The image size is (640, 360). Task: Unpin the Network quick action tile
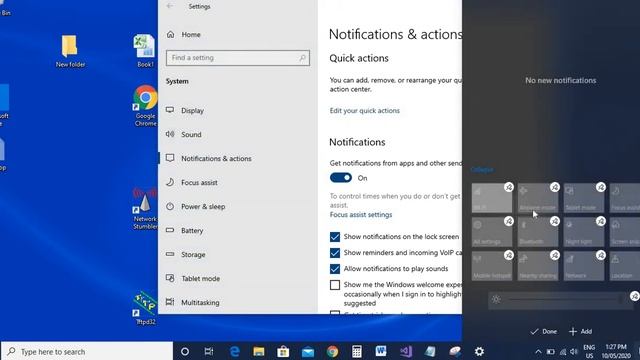coord(601,255)
